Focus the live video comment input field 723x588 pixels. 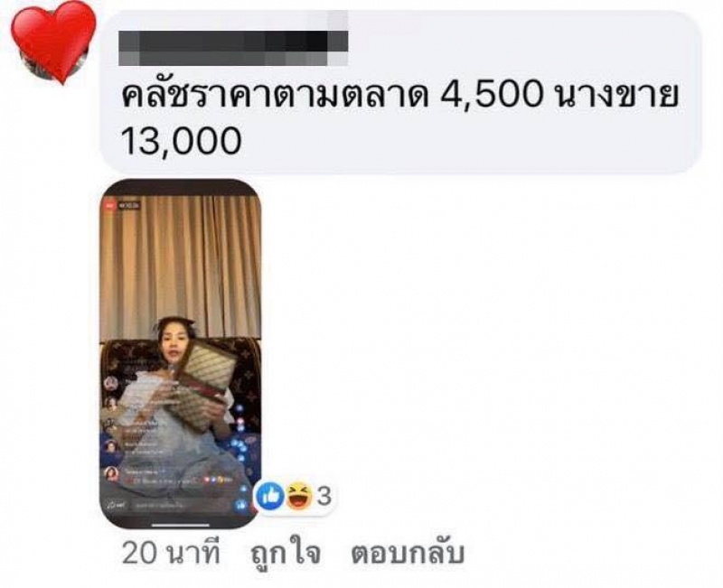coord(180,505)
